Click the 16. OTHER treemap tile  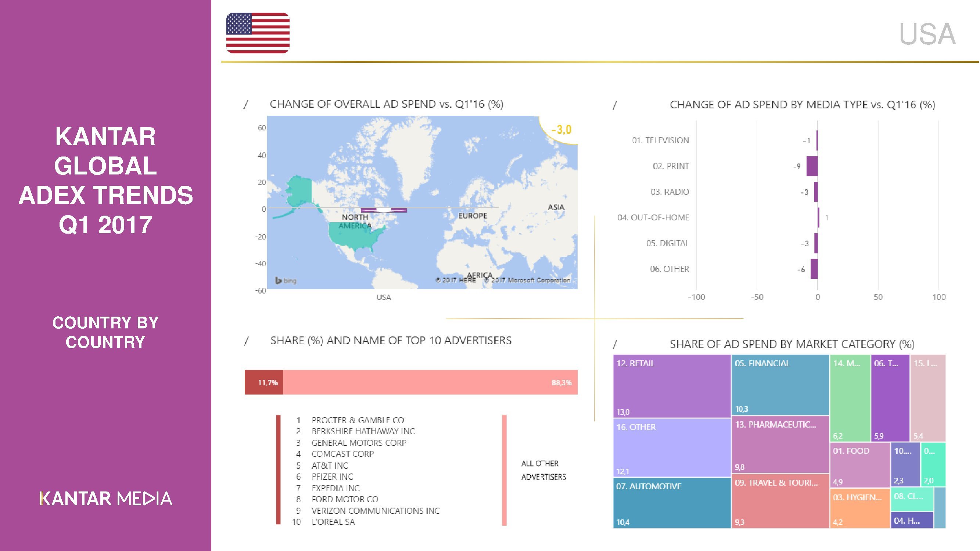click(672, 447)
